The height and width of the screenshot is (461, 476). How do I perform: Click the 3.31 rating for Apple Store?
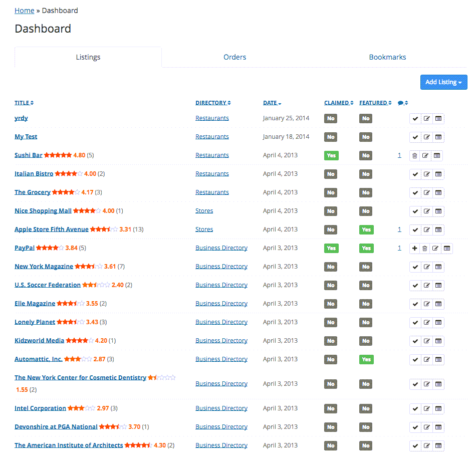click(x=125, y=229)
